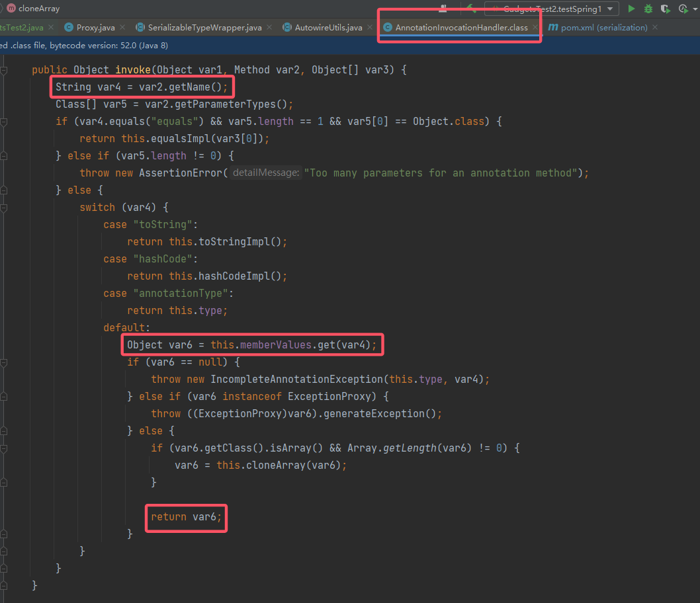Click the default: label in the switch
The height and width of the screenshot is (603, 700).
tap(127, 327)
